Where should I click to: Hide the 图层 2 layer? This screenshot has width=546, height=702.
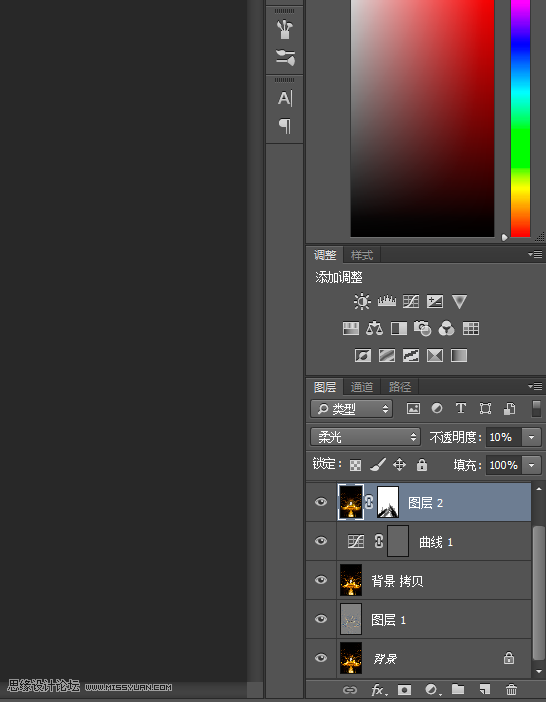(321, 502)
